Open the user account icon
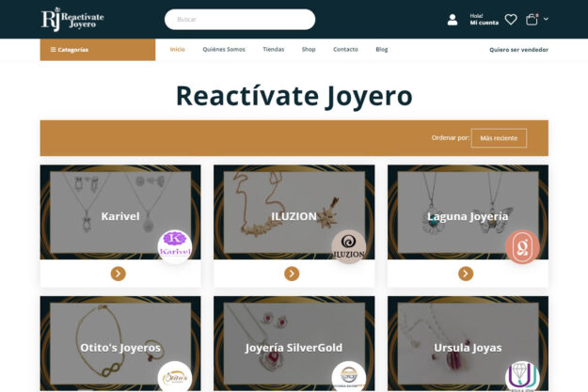 tap(453, 20)
